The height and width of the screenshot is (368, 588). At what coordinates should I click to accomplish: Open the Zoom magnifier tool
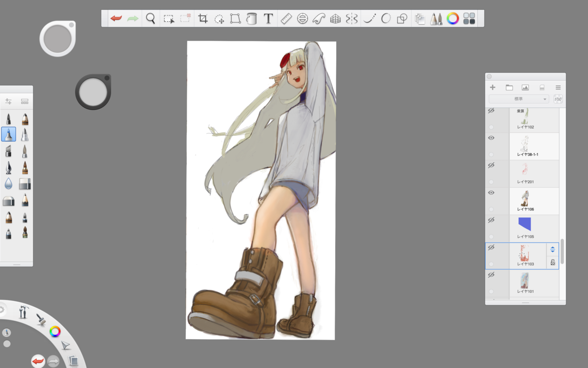pos(150,19)
